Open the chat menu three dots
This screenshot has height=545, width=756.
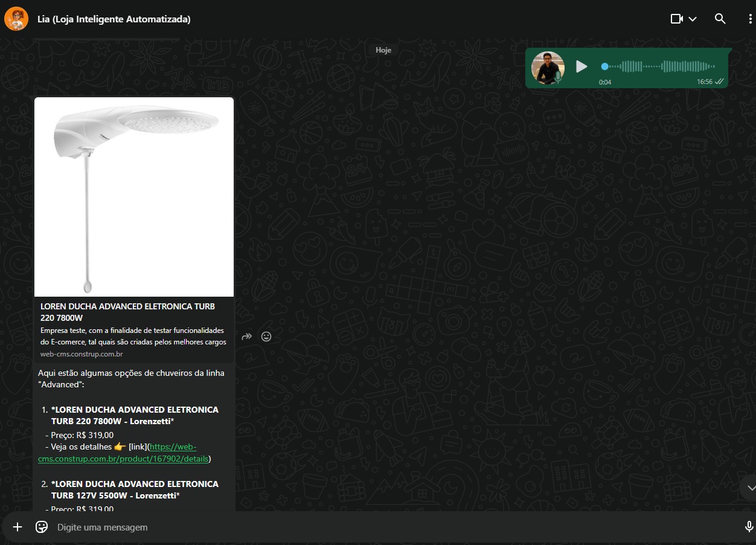tap(749, 19)
